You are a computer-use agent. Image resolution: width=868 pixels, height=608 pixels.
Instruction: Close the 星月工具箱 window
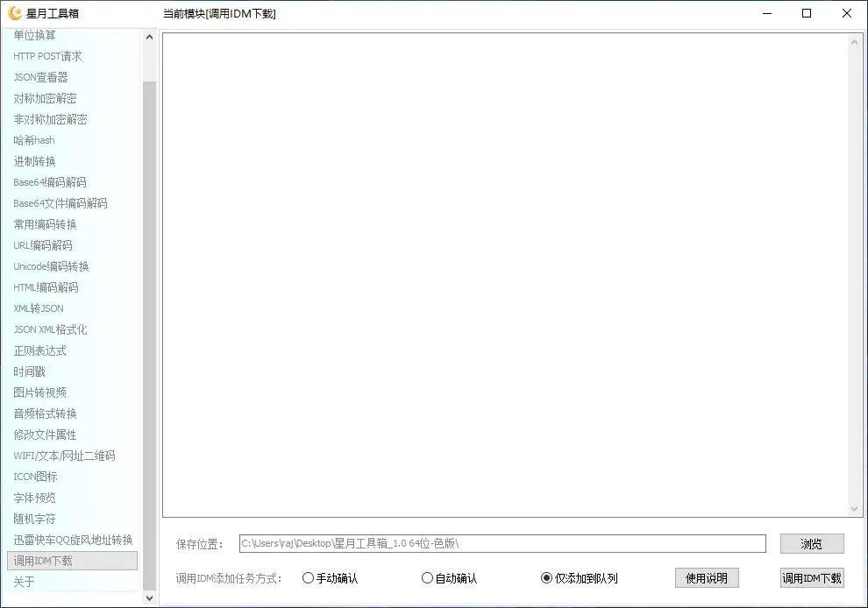point(847,13)
